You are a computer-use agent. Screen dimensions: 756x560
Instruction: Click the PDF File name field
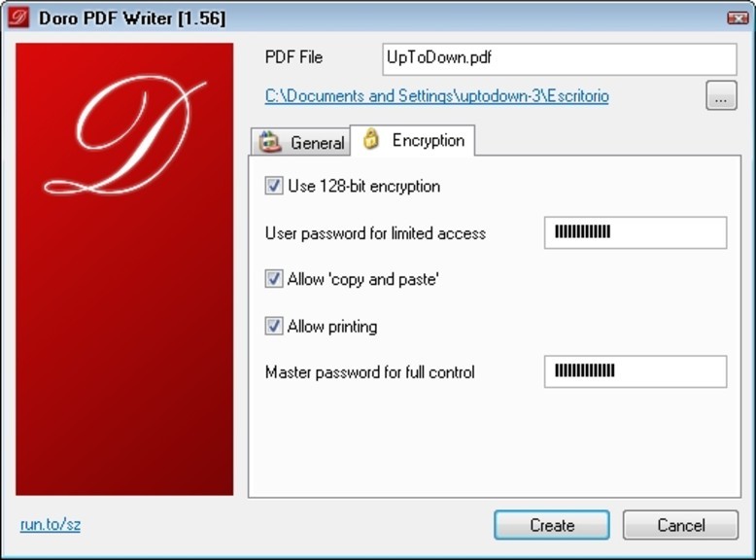pyautogui.click(x=560, y=59)
